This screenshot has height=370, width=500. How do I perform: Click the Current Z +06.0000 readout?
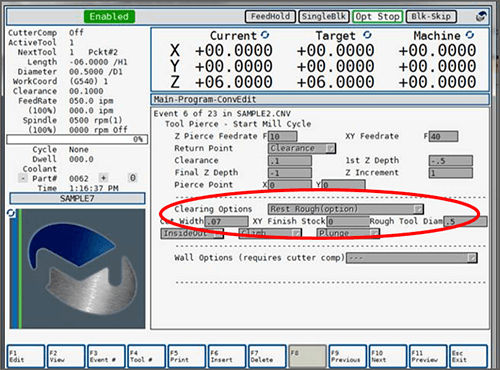pos(234,82)
